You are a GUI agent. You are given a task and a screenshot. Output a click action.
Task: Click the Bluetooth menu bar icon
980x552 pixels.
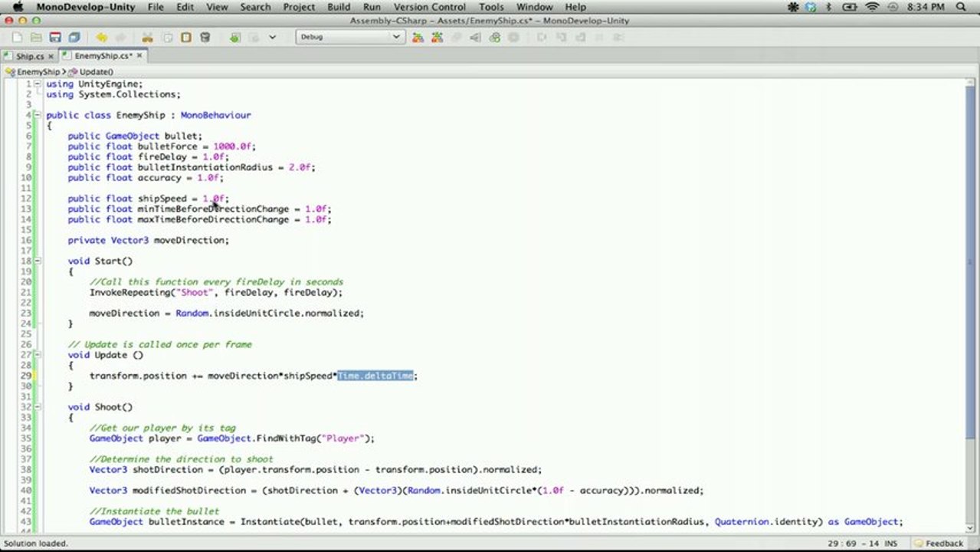tap(829, 7)
